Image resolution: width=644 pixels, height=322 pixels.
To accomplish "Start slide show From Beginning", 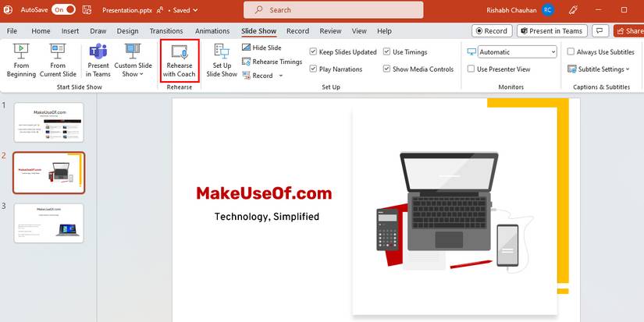I will click(21, 61).
